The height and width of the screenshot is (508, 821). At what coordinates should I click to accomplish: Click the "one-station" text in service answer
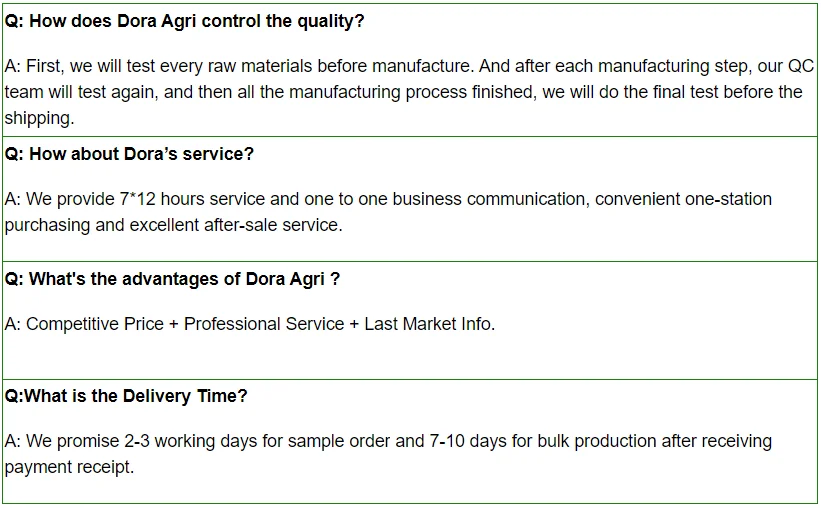coord(728,199)
